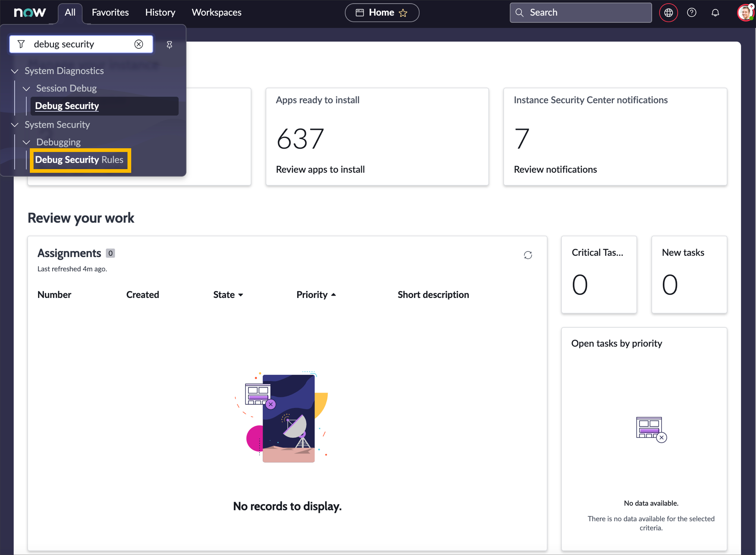This screenshot has height=555, width=756.
Task: Open the notifications bell icon
Action: [716, 12]
